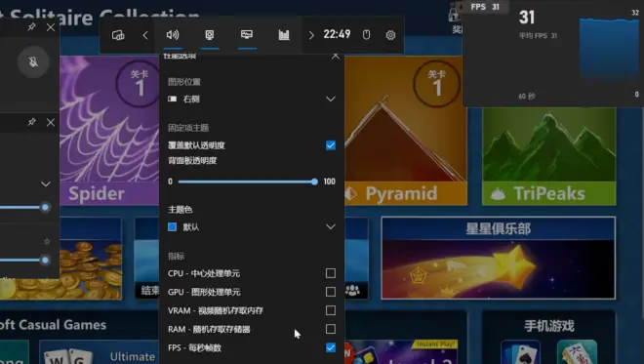Click the solitaire cards mobile game icon
Viewport: 644px width, 364px height.
point(520,352)
